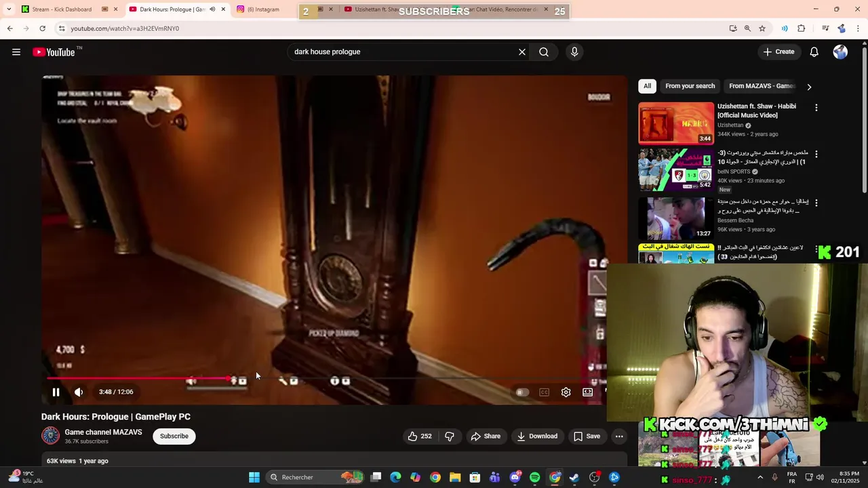The height and width of the screenshot is (488, 868).
Task: Open the Uzishettan Habibi video thumbnail
Action: (x=676, y=123)
